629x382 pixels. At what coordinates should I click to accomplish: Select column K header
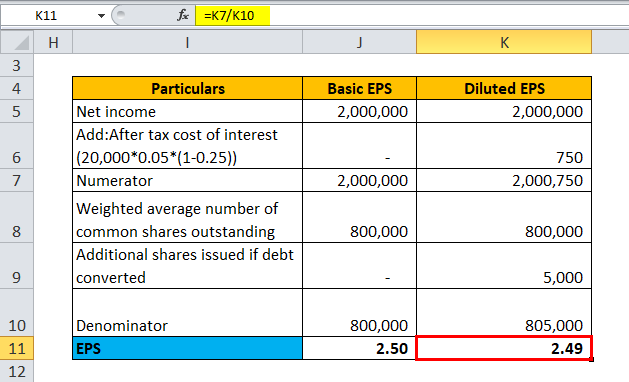504,42
